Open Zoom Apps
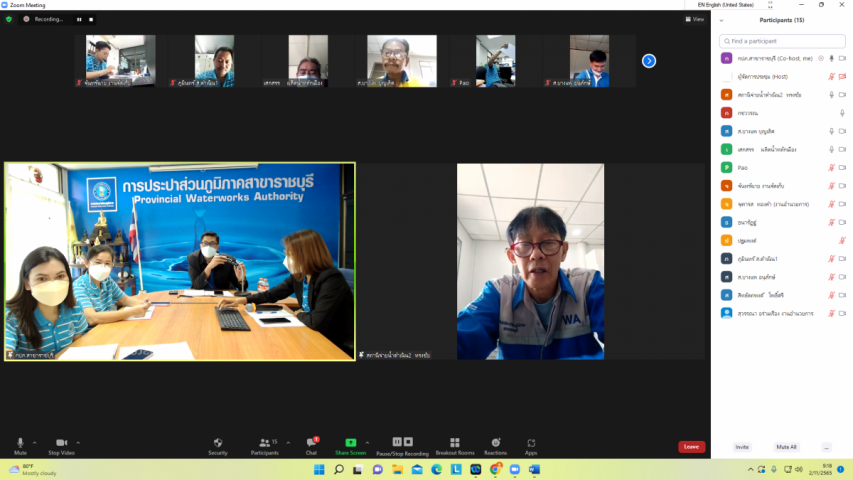Viewport: 853px width, 480px height. click(531, 446)
